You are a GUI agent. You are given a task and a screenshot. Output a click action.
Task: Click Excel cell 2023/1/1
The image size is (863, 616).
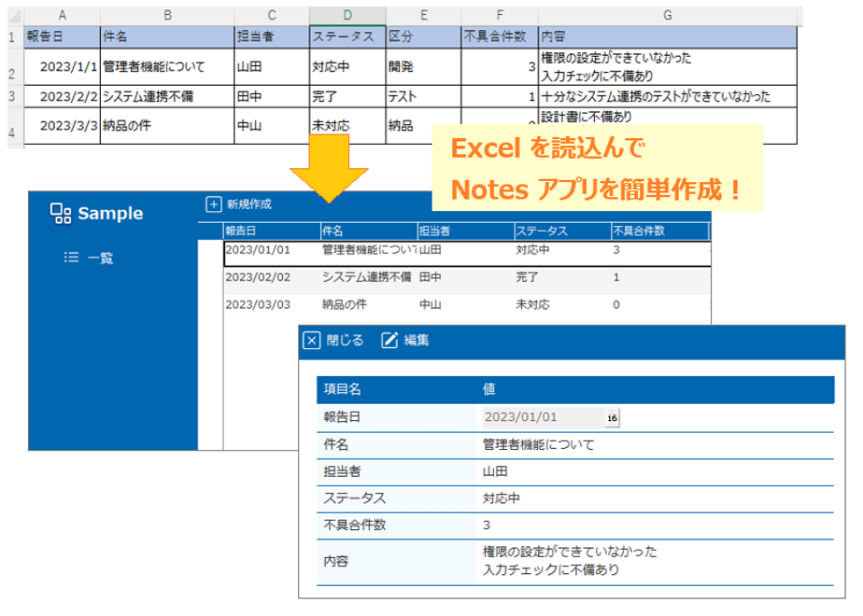pos(63,66)
